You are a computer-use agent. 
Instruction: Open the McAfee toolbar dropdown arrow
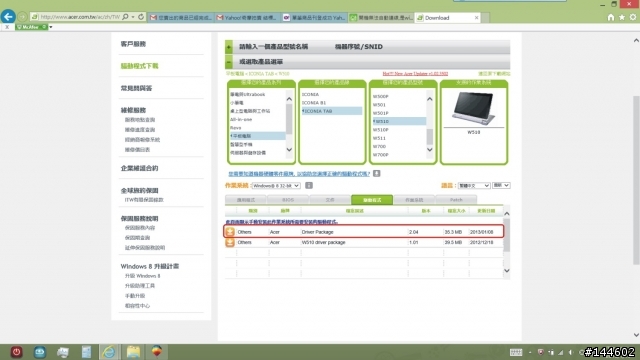(x=51, y=27)
